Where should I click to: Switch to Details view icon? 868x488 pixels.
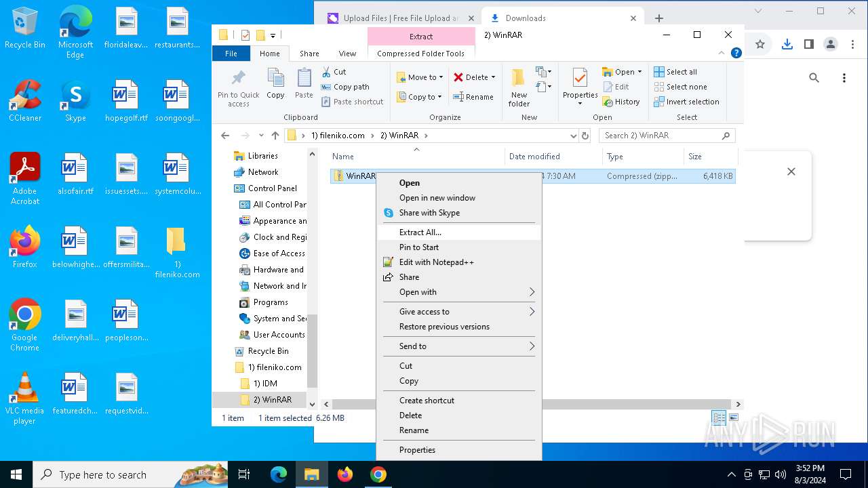click(719, 418)
